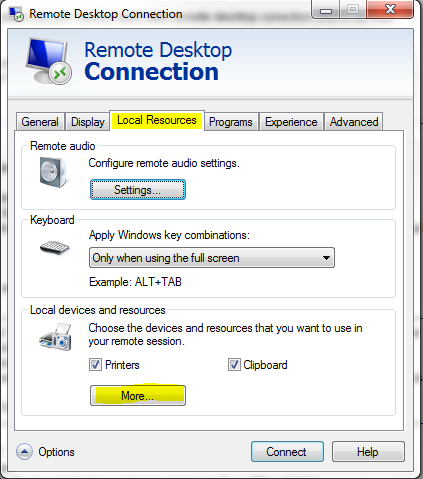Open Help for Remote Desktop
The width and height of the screenshot is (423, 479).
(x=368, y=452)
